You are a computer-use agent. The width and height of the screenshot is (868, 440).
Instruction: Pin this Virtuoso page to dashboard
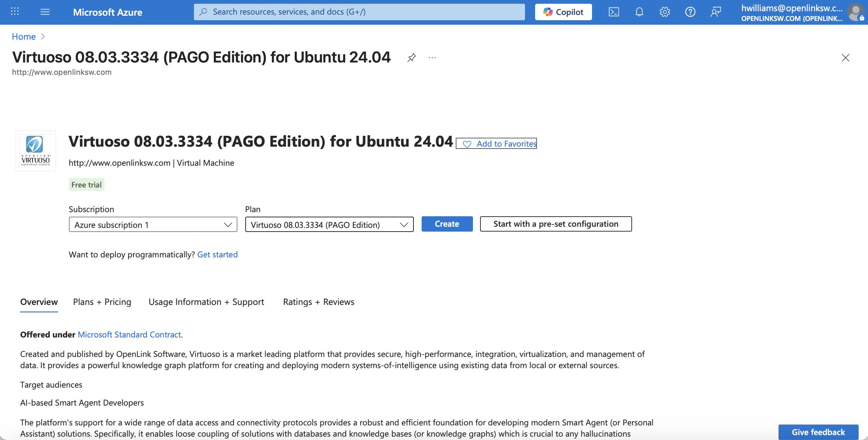click(x=412, y=58)
